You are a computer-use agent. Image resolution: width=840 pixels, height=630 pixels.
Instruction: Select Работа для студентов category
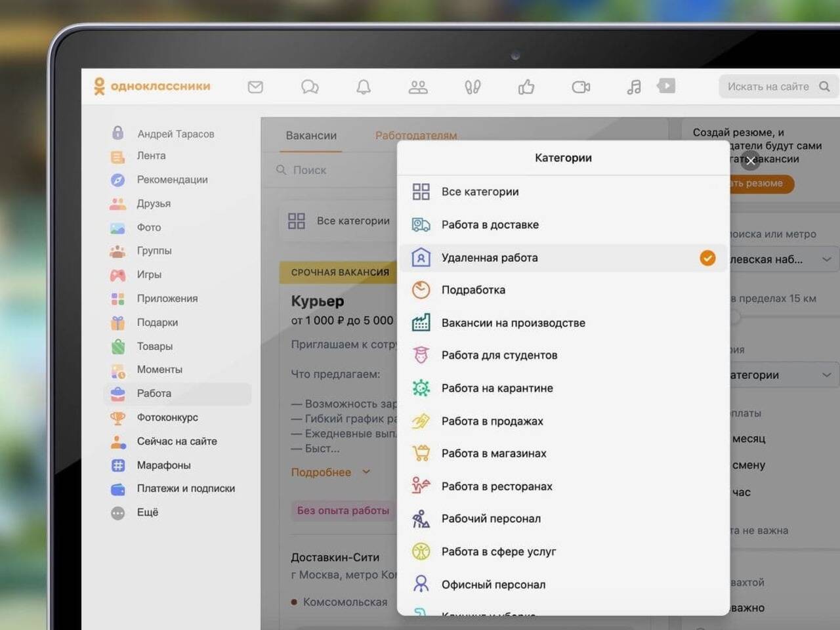pyautogui.click(x=563, y=355)
